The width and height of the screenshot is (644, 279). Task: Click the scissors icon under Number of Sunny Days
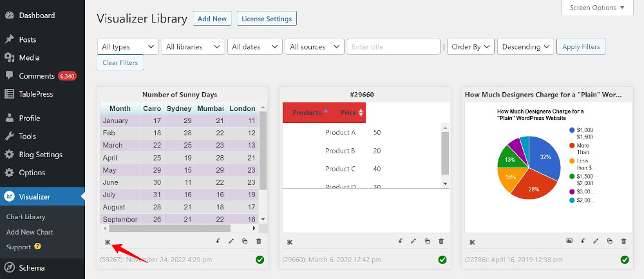108,242
